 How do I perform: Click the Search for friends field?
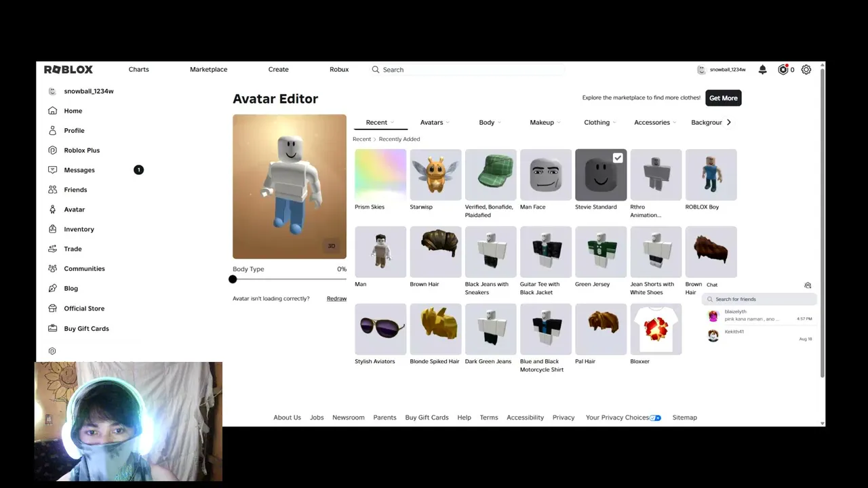(759, 299)
